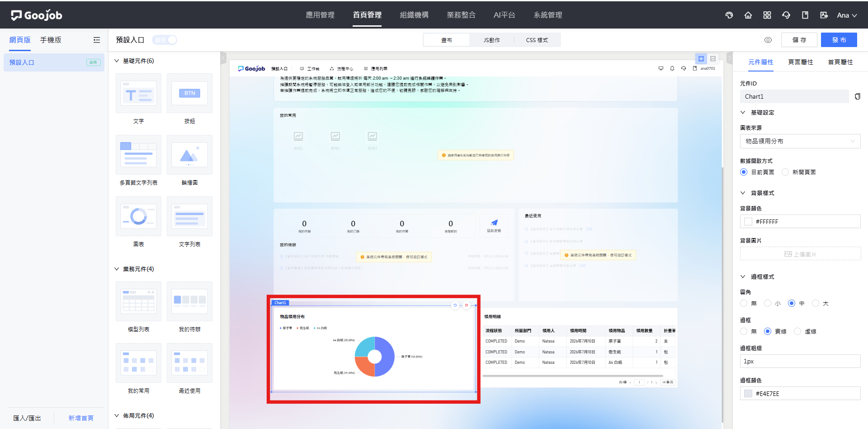This screenshot has width=868, height=429.
Task: Choose 大 for corner radius
Action: click(x=816, y=303)
